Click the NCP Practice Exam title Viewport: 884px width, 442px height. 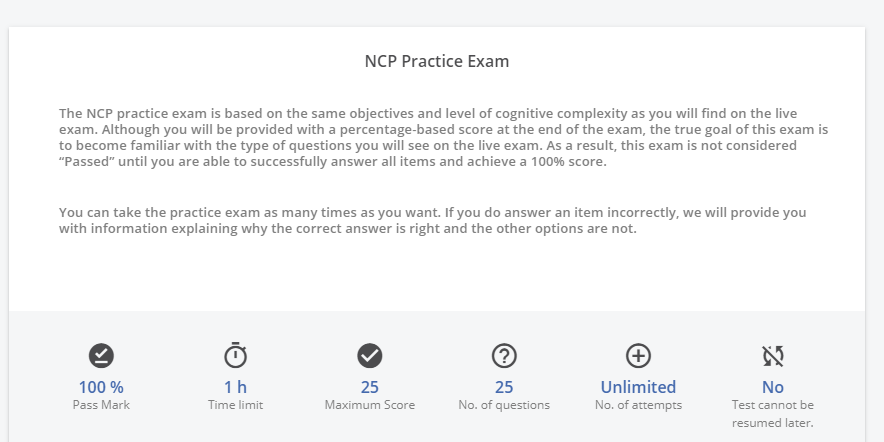(x=437, y=61)
